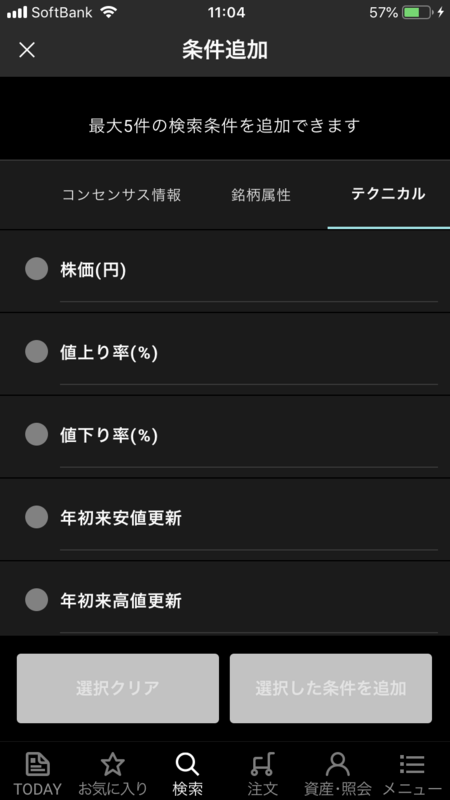Close the 条件追加 screen with X icon

tap(27, 50)
